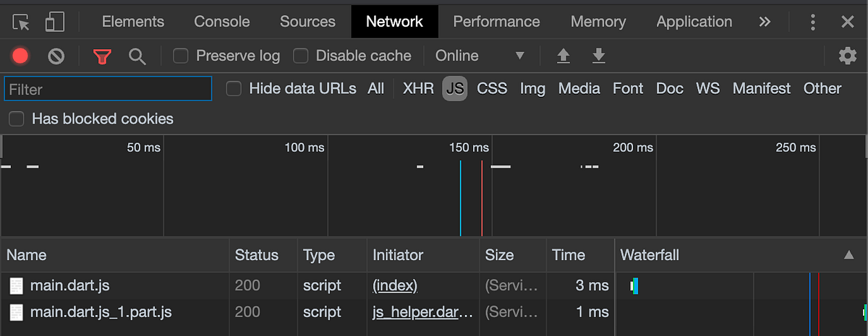Image resolution: width=868 pixels, height=336 pixels.
Task: Import HAR file with the upload arrow icon
Action: tap(563, 56)
